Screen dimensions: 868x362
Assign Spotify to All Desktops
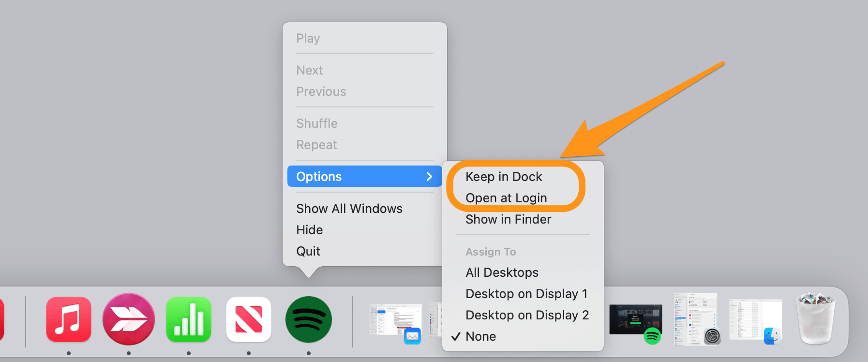[502, 272]
